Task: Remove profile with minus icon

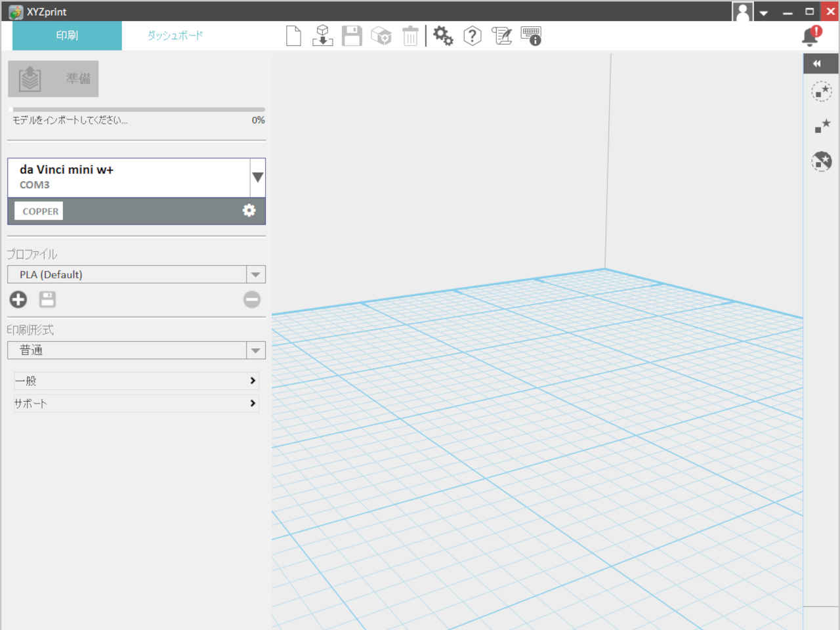Action: [252, 299]
